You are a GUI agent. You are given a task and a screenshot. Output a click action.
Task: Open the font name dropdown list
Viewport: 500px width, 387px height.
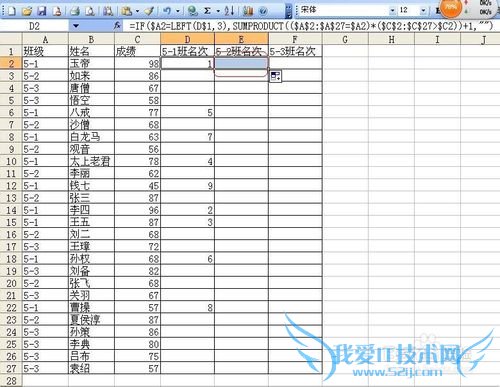393,10
